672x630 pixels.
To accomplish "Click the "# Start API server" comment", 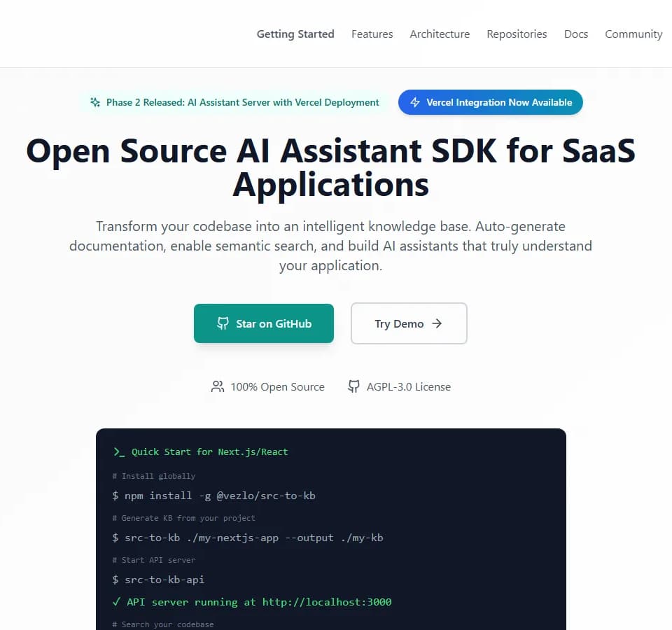I will pyautogui.click(x=154, y=560).
